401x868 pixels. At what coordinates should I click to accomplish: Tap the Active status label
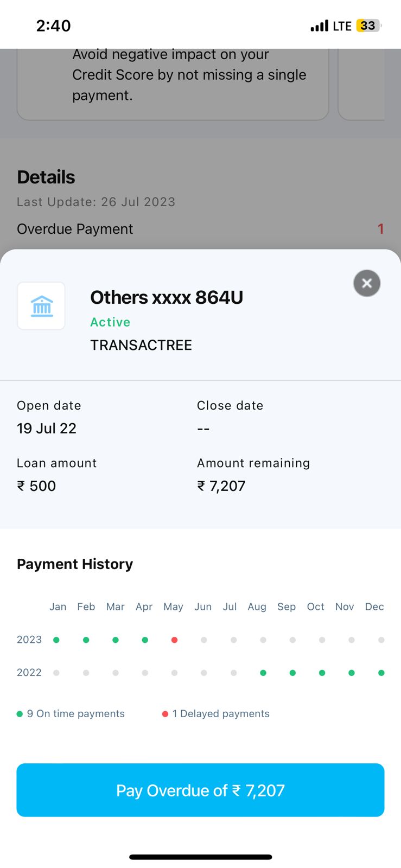pyautogui.click(x=110, y=322)
